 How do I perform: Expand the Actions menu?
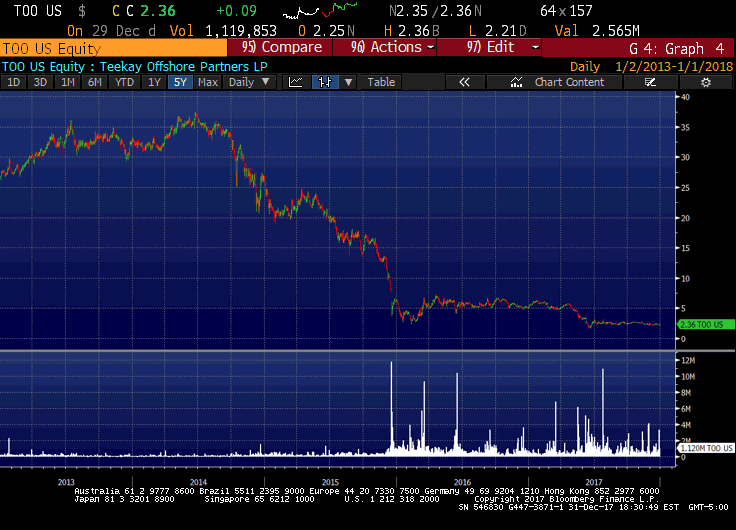point(393,47)
